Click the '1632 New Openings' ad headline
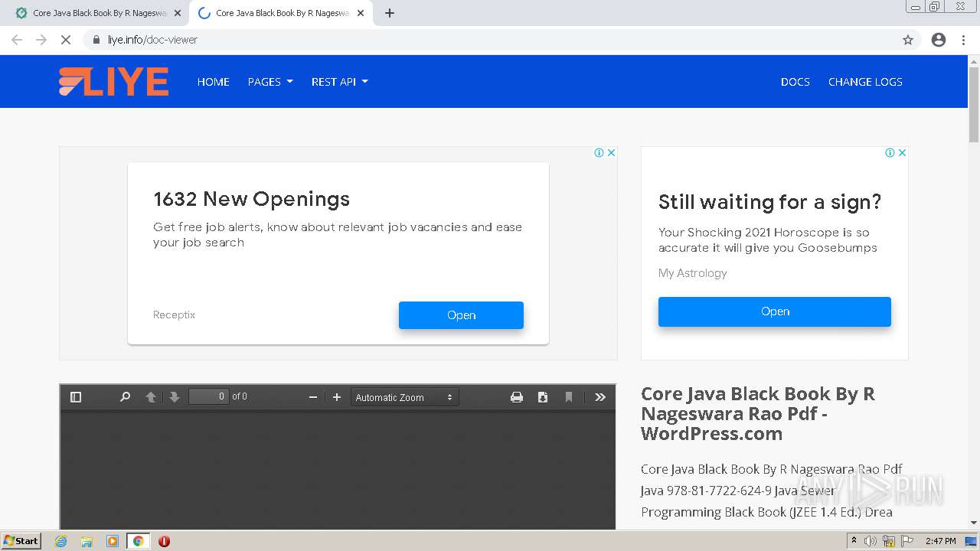Screen dimensions: 980x551 coord(251,199)
